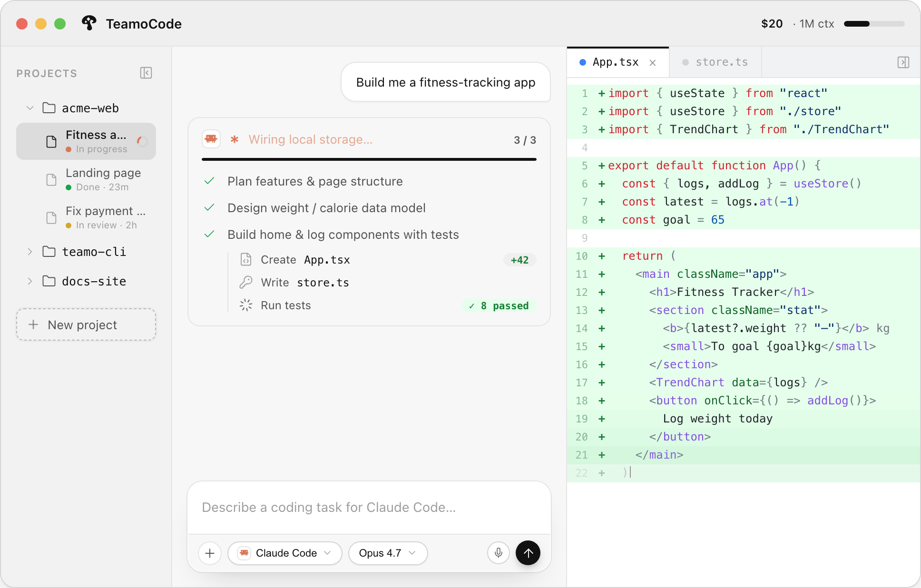Image resolution: width=921 pixels, height=588 pixels.
Task: Send the message with arrow button
Action: [528, 553]
